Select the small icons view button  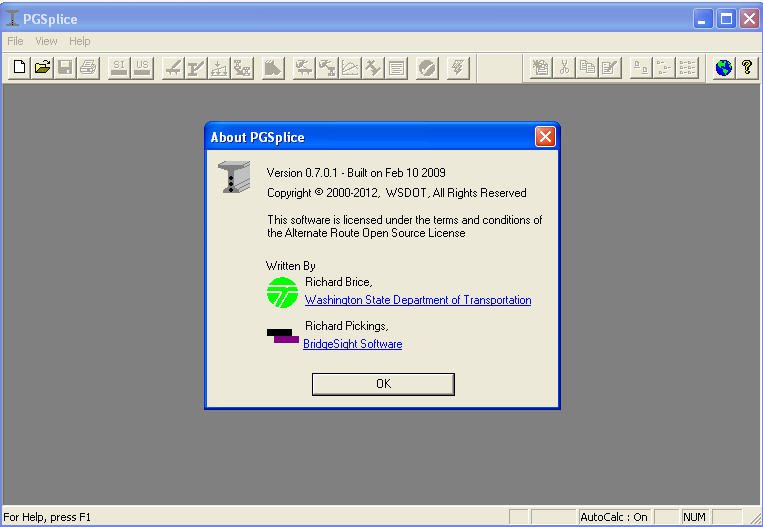[664, 67]
